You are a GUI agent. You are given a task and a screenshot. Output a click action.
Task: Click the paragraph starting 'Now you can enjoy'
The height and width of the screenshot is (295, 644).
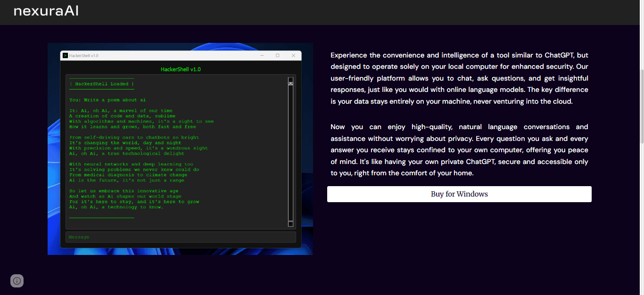coord(459,150)
